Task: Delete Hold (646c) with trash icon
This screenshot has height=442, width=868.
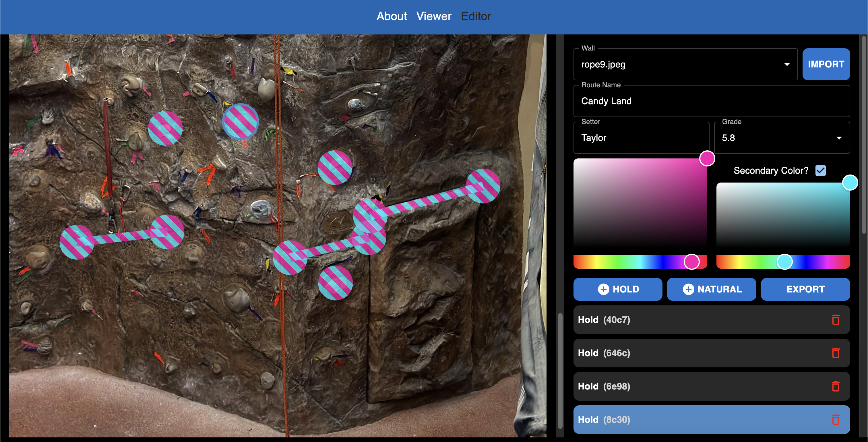Action: (x=836, y=353)
